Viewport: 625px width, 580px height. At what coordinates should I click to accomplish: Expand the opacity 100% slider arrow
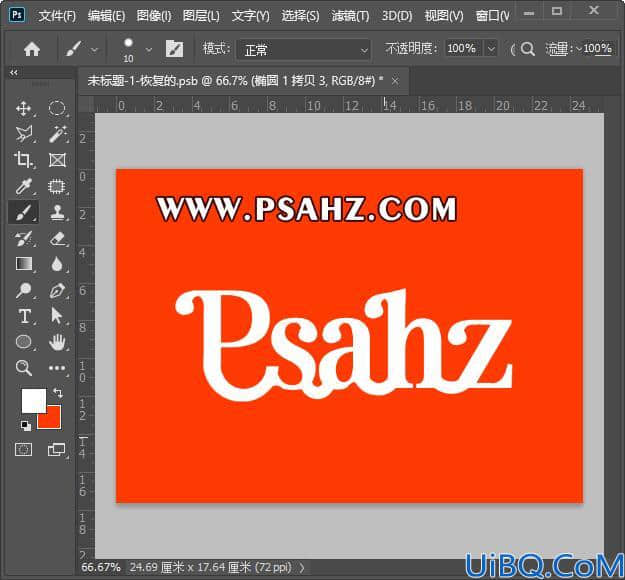pos(491,49)
